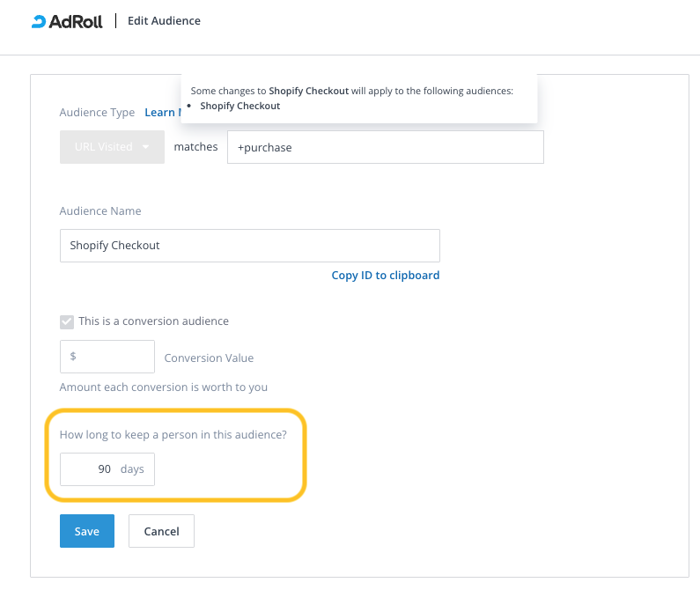Screen dimensions: 700x590
Task: Toggle the conversion audience checkbox
Action: click(x=67, y=321)
